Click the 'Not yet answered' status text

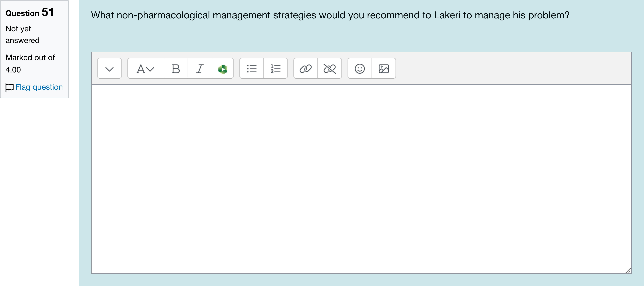click(22, 34)
